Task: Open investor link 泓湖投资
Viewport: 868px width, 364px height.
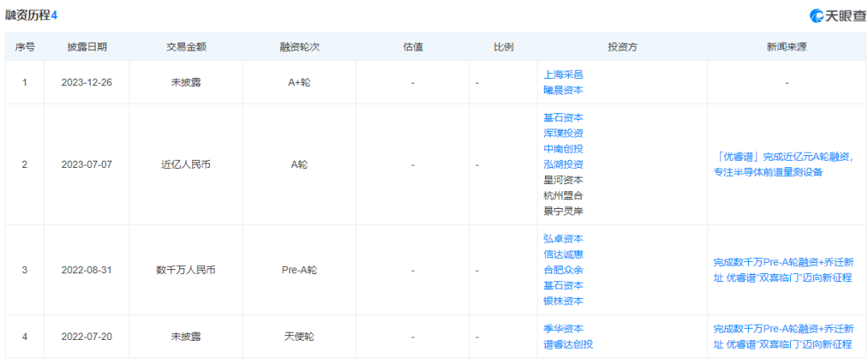Action: coord(563,164)
